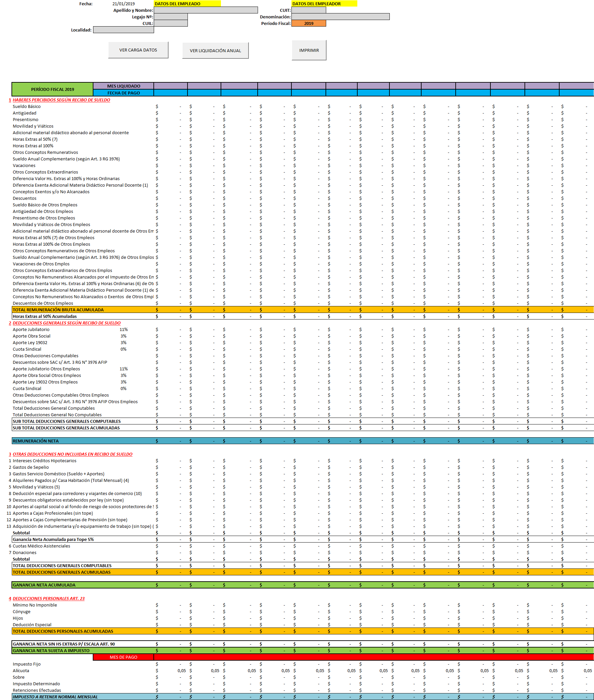Click Cuotas Médico Asistenciales label
Image resolution: width=594 pixels, height=700 pixels.
coord(41,546)
